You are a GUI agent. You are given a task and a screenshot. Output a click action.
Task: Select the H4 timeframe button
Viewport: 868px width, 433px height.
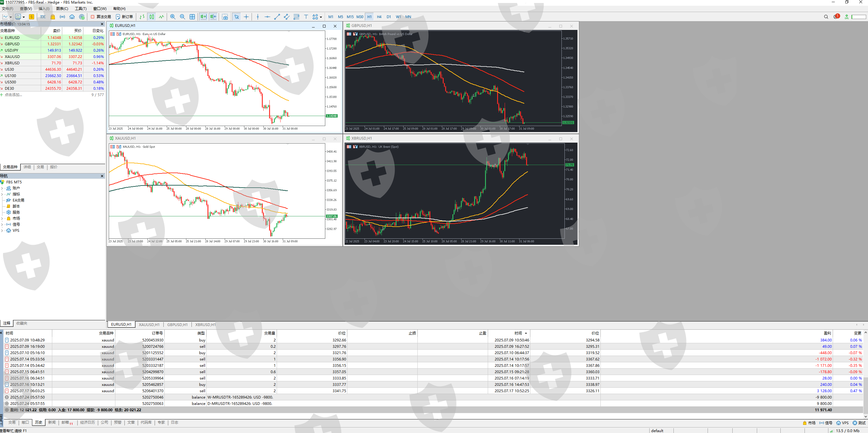coord(379,17)
